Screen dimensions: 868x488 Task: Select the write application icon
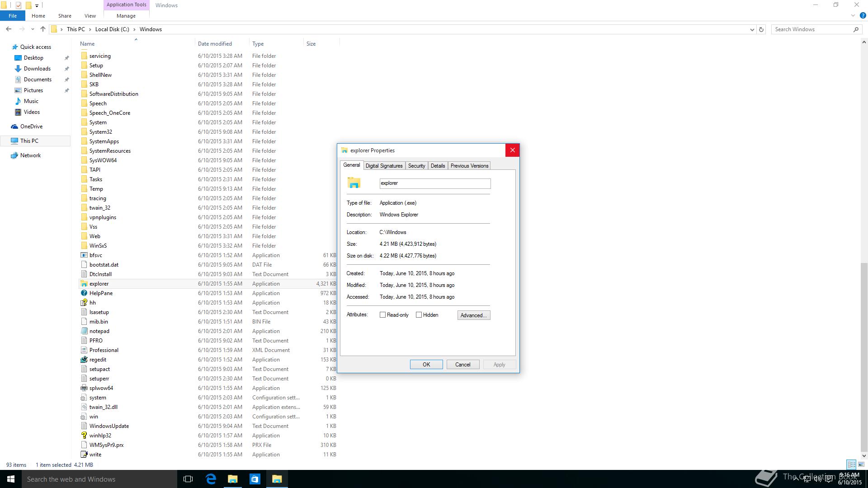(84, 455)
